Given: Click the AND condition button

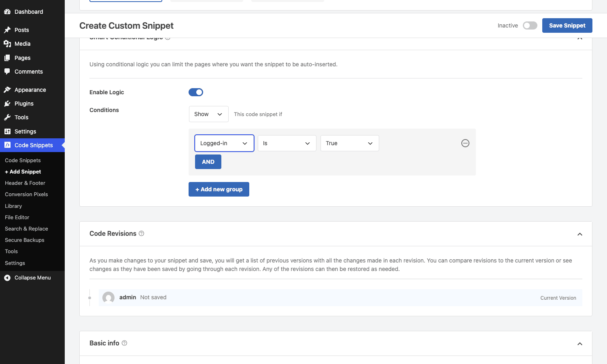Looking at the screenshot, I should (x=208, y=162).
